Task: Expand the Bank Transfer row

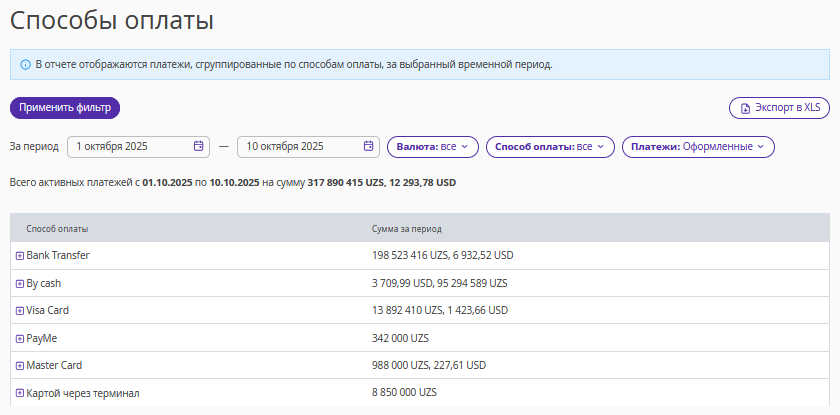Action: pos(20,256)
